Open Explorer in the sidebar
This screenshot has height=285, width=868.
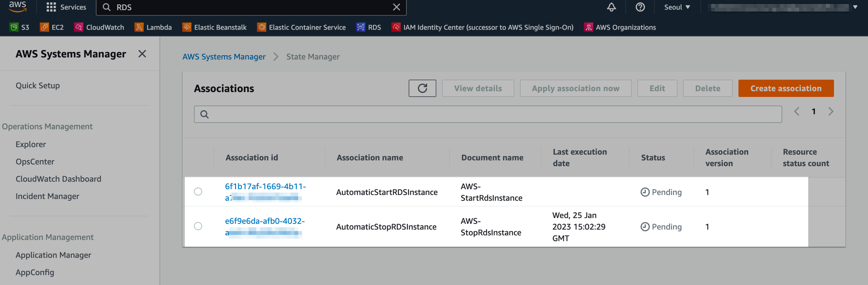click(31, 144)
